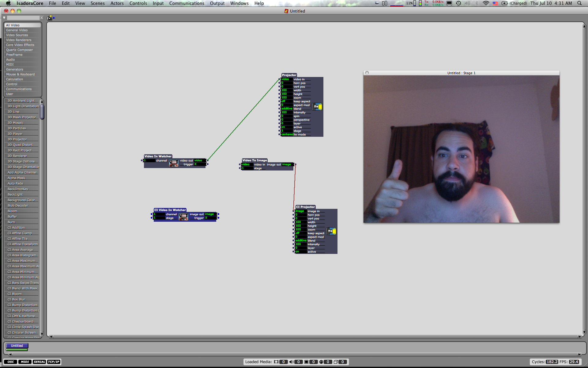Open the Actors menu
This screenshot has height=368, width=588.
click(x=117, y=3)
